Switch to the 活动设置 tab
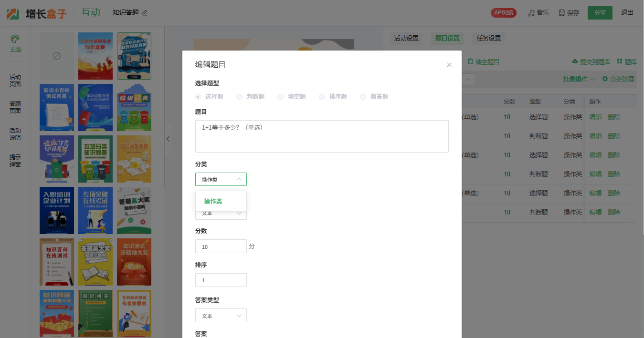Screen dimensions: 644x338 [x=406, y=39]
